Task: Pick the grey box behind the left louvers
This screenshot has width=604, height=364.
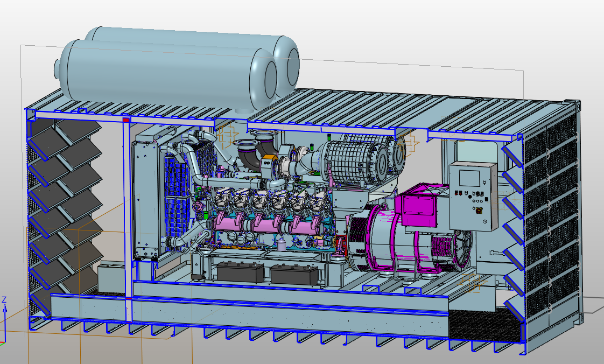Action: click(x=110, y=275)
